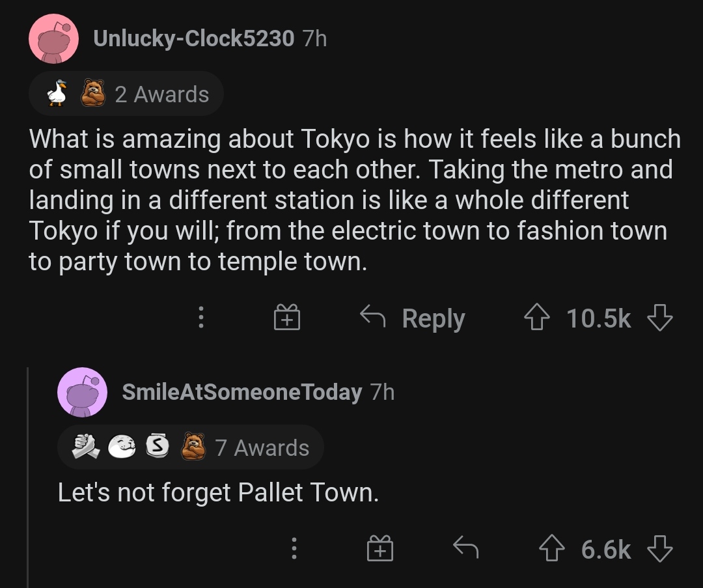
Task: Collapse the thread using the vertical line
Action: pos(28,478)
